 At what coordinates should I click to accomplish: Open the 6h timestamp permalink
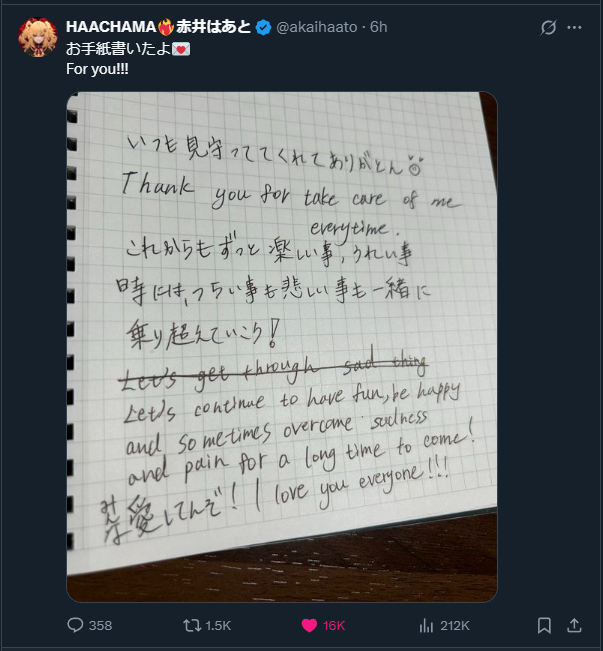[378, 27]
